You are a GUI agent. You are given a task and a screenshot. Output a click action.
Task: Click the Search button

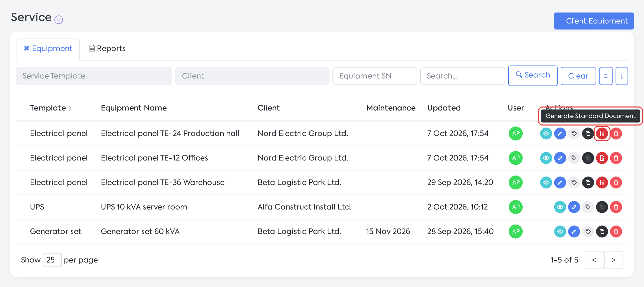pyautogui.click(x=533, y=75)
